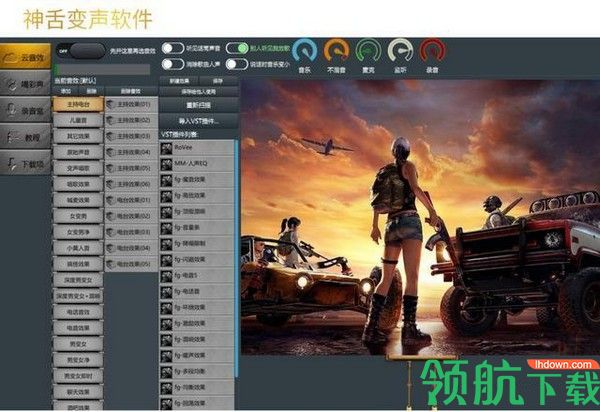Screen dimensions: 600x412
Task: Click the icon of preset 电台效果(05)
Action: point(111,264)
